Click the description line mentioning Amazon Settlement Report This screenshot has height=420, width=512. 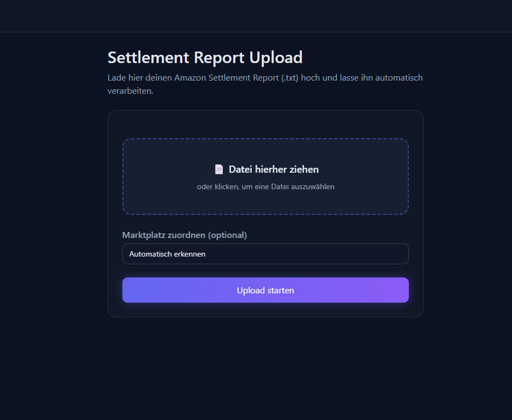pyautogui.click(x=265, y=78)
